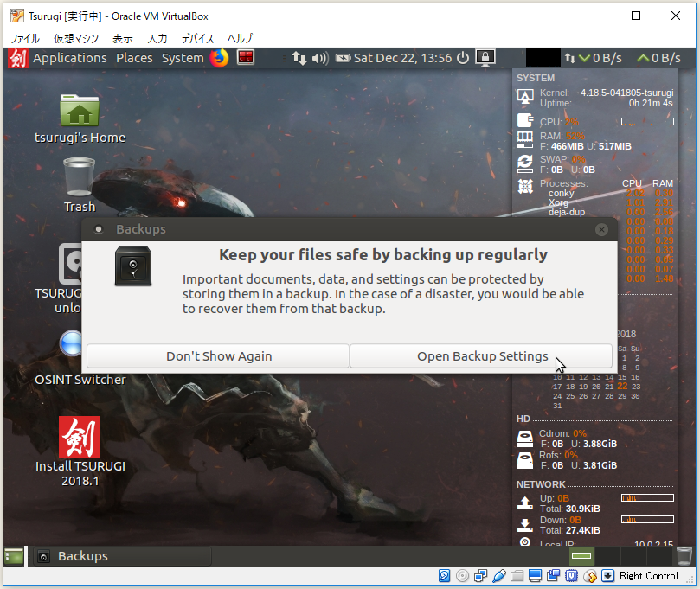The width and height of the screenshot is (700, 589).
Task: Open the volume control icon
Action: [x=320, y=58]
